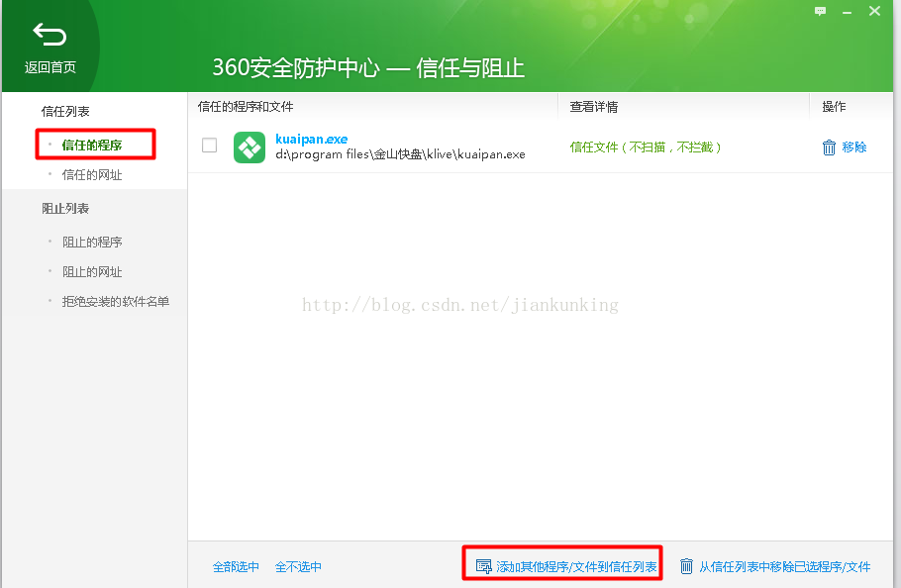The width and height of the screenshot is (901, 588).
Task: Click 信任文件（不扫描，不拦截）status text
Action: [x=646, y=147]
